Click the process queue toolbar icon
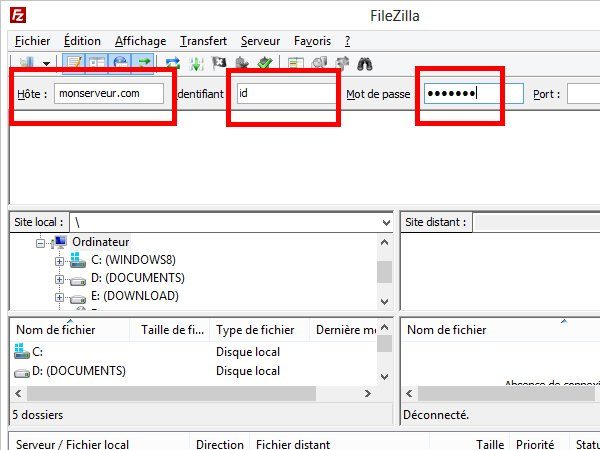Image resolution: width=600 pixels, height=450 pixels. point(196,64)
